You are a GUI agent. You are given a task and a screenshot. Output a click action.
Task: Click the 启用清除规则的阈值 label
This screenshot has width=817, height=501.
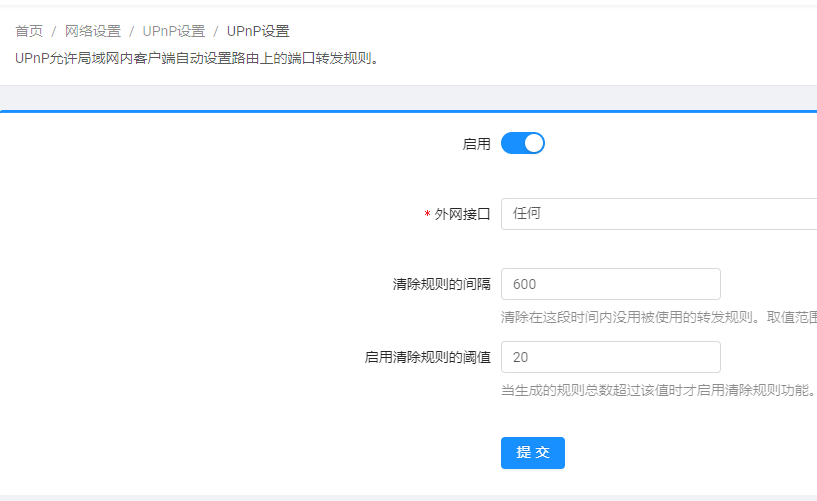[x=427, y=357]
